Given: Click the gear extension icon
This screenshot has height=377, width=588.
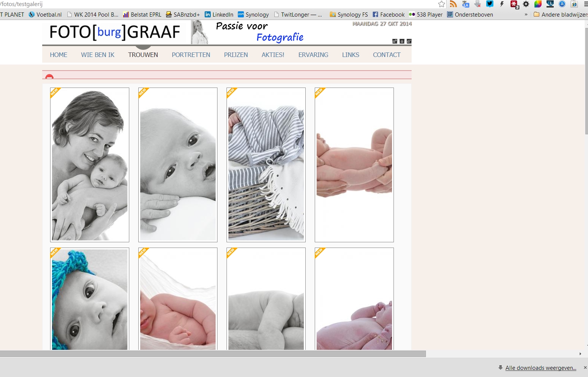Looking at the screenshot, I should click(526, 4).
